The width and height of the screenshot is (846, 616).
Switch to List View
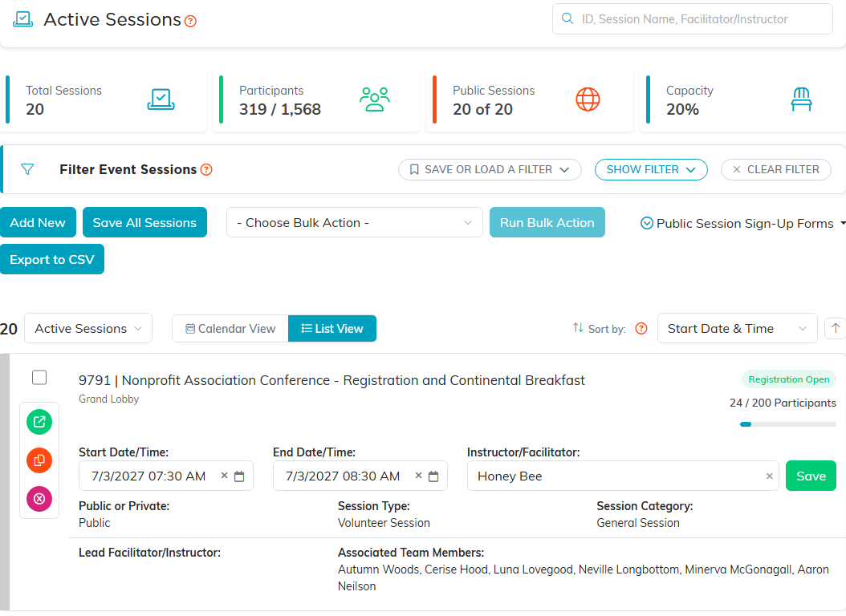point(332,328)
